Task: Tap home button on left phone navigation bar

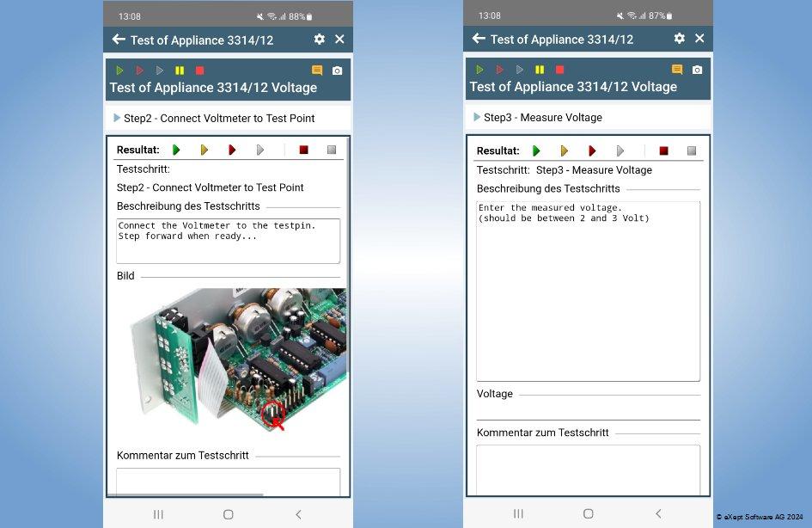Action: tap(229, 514)
